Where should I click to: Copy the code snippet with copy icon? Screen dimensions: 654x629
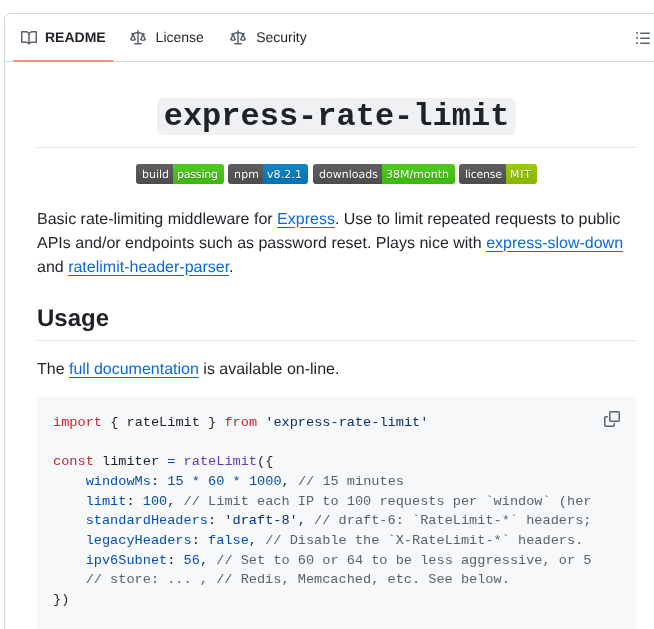612,419
